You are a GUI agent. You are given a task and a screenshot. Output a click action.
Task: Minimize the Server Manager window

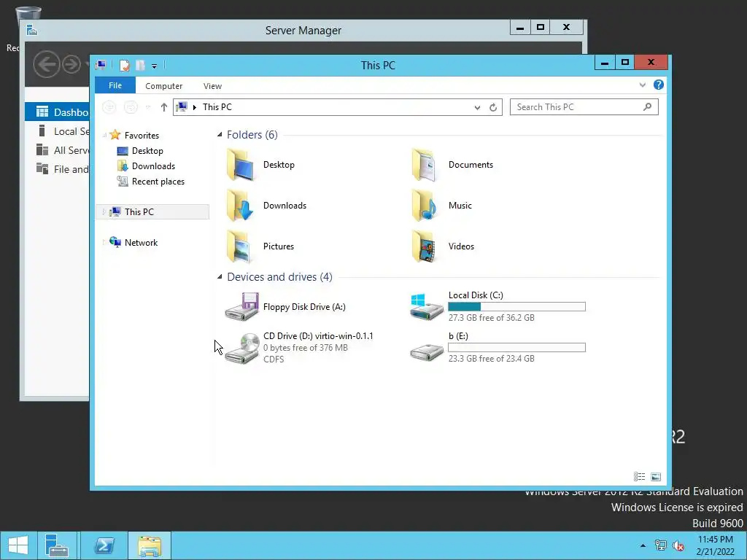pos(520,28)
